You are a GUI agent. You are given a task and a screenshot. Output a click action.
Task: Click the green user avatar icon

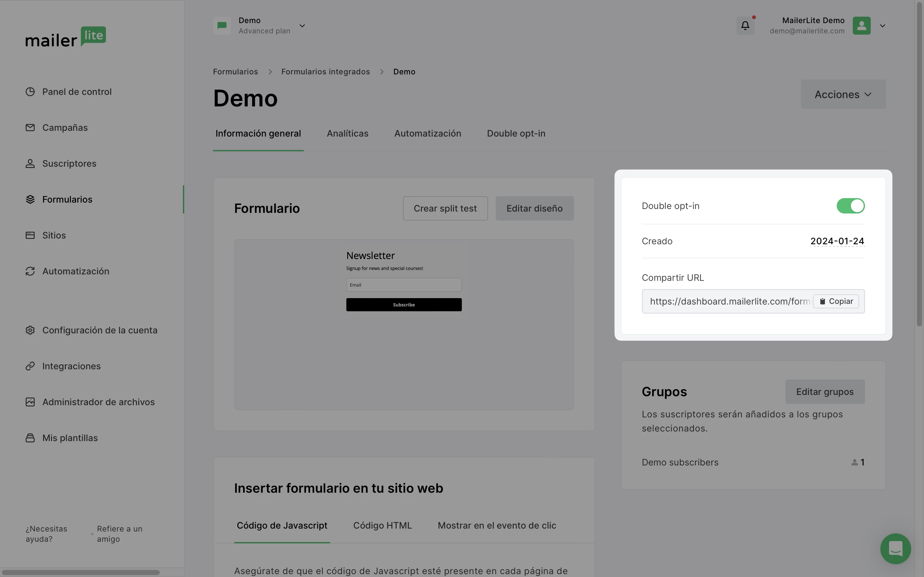tap(861, 26)
